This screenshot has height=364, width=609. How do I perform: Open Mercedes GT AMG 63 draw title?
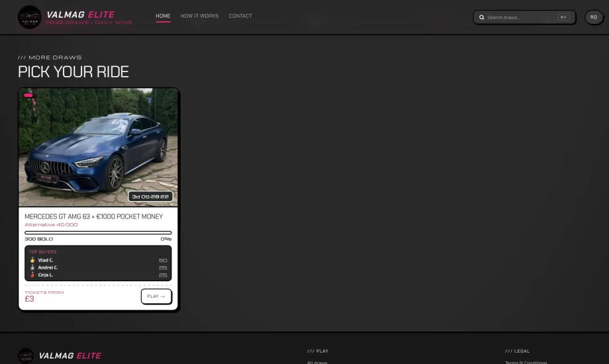93,216
